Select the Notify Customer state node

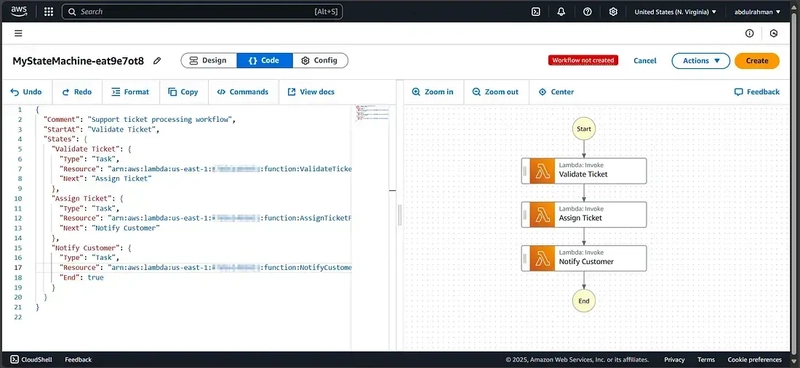[584, 258]
